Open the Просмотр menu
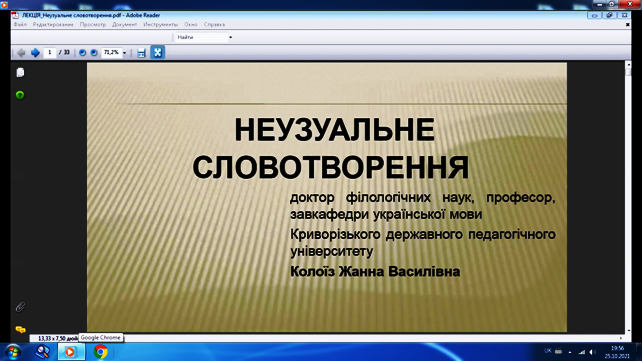 pyautogui.click(x=93, y=25)
